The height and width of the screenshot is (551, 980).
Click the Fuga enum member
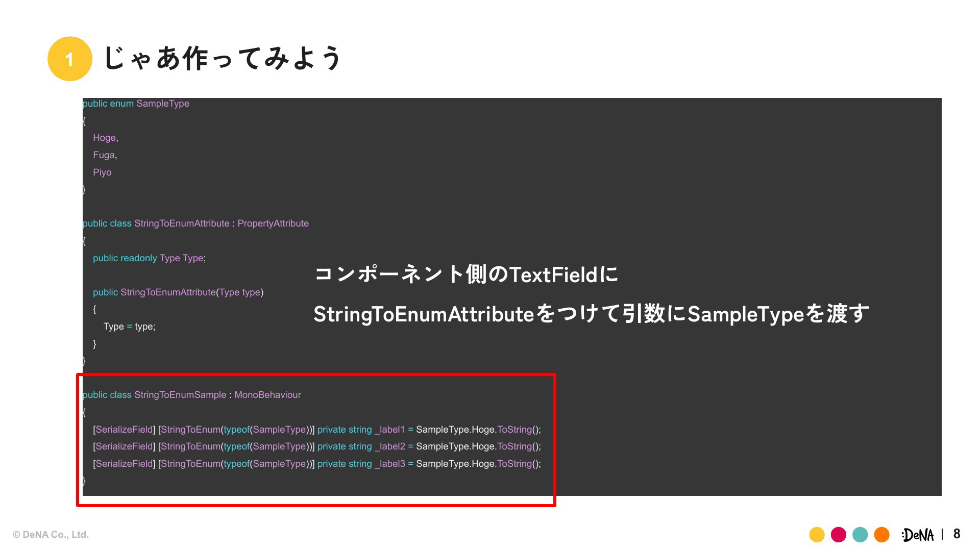click(x=105, y=155)
